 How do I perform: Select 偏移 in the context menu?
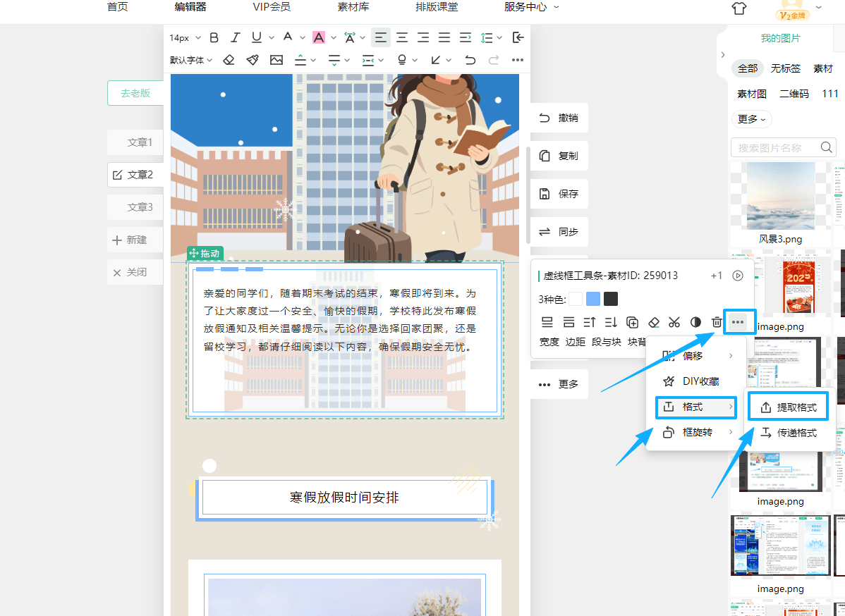click(696, 355)
